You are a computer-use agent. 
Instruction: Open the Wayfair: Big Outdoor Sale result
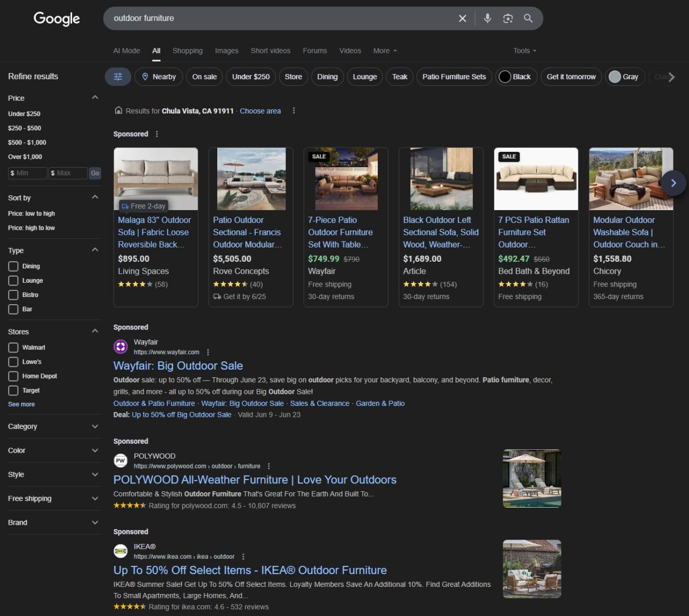click(178, 366)
